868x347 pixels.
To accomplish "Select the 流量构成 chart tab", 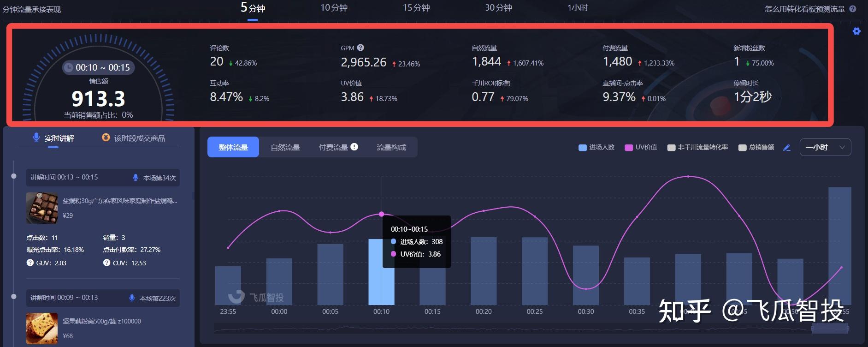I will coord(391,147).
